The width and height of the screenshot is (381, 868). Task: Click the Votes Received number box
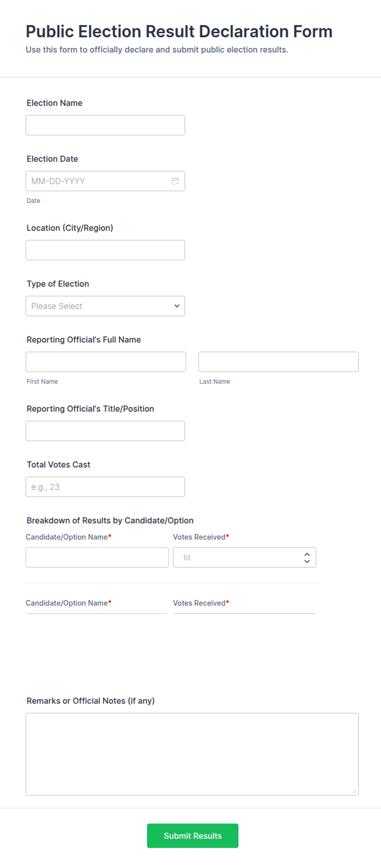coord(244,558)
